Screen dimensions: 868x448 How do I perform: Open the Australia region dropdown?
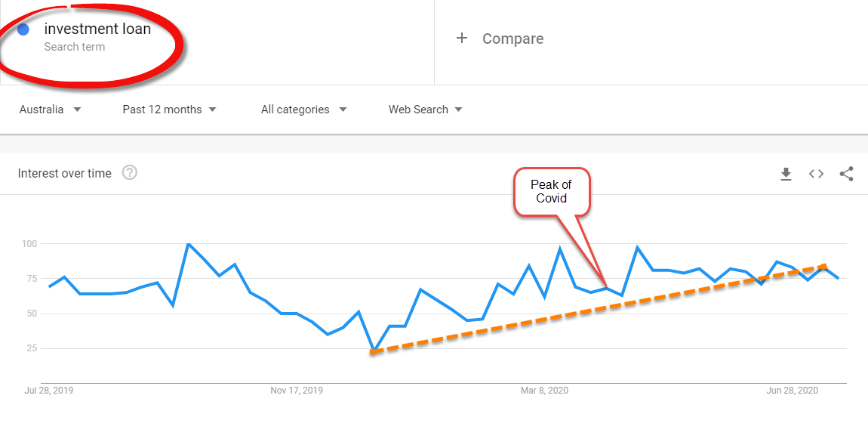51,110
